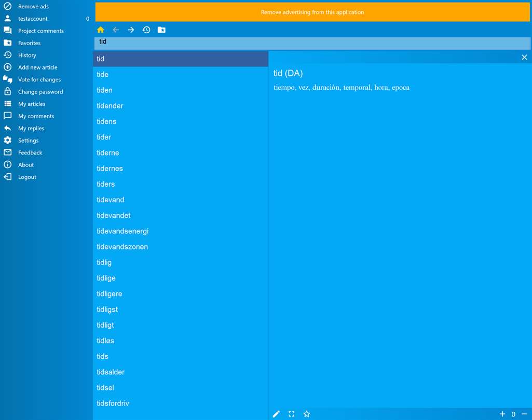Viewport: 532px width, 420px height.
Task: Edit the article with pencil icon
Action: click(x=276, y=414)
